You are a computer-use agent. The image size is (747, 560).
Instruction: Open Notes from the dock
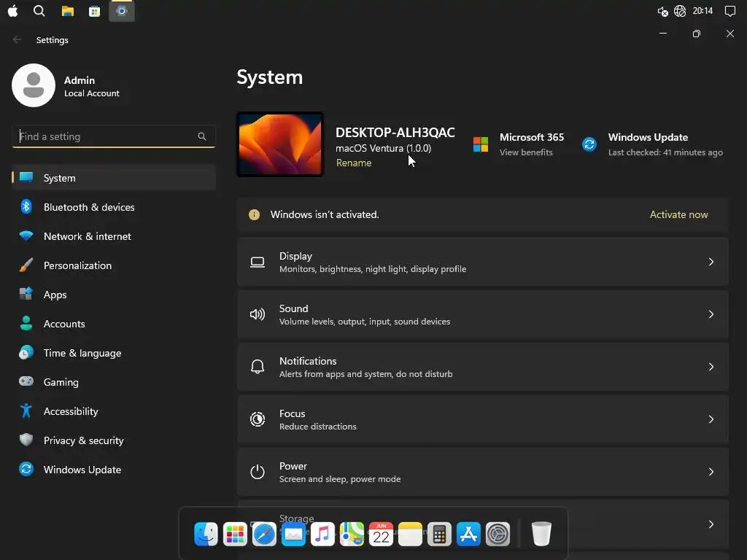(410, 534)
